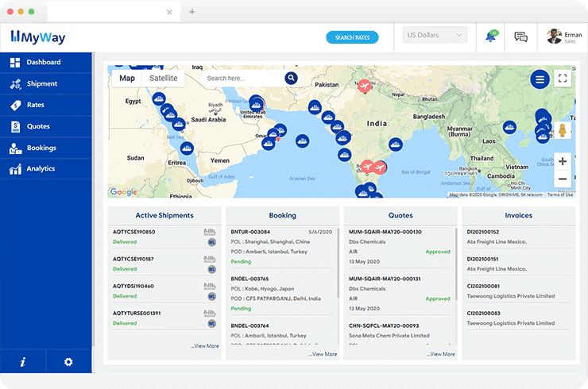Click the airplane marker near Pakistan

pyautogui.click(x=364, y=86)
